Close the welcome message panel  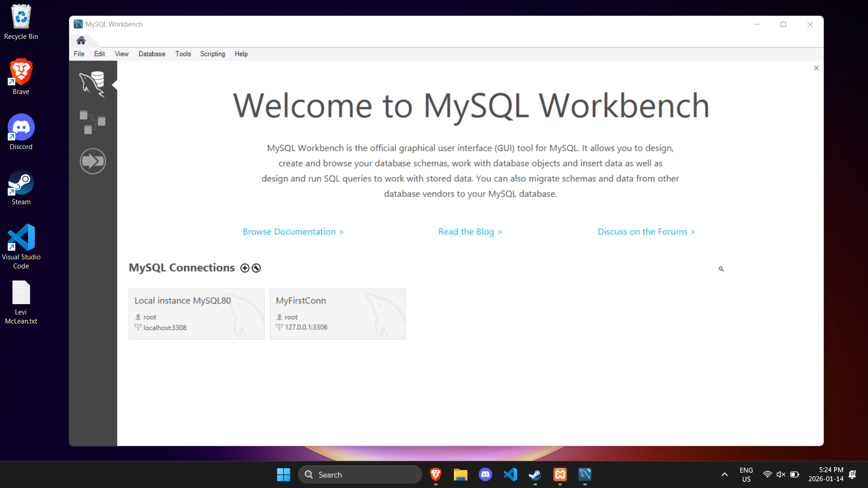click(816, 68)
